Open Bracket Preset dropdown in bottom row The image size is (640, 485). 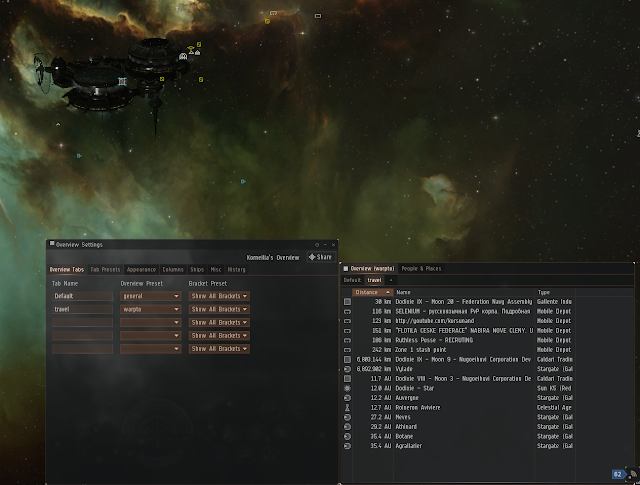pos(219,349)
